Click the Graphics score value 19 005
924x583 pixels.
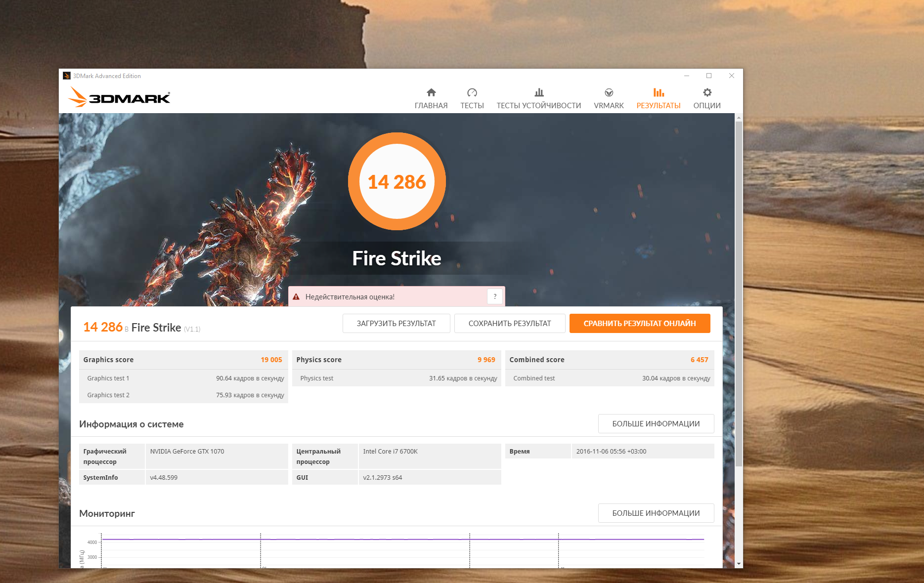click(271, 360)
